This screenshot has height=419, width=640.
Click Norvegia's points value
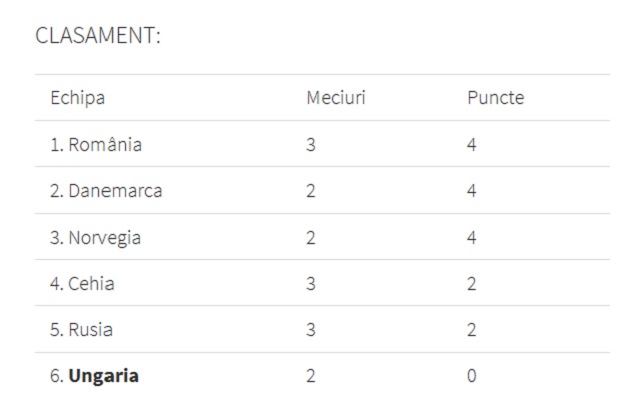point(472,237)
